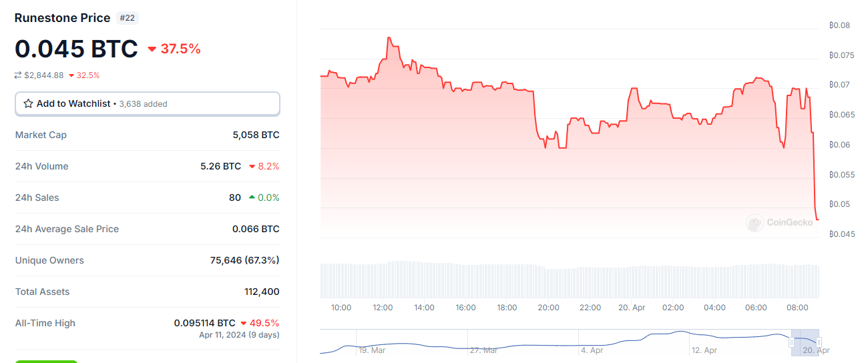Screen dimensions: 868x363
Task: Click the red down arrow beside All-Time High 49.5%
Action: [x=244, y=323]
